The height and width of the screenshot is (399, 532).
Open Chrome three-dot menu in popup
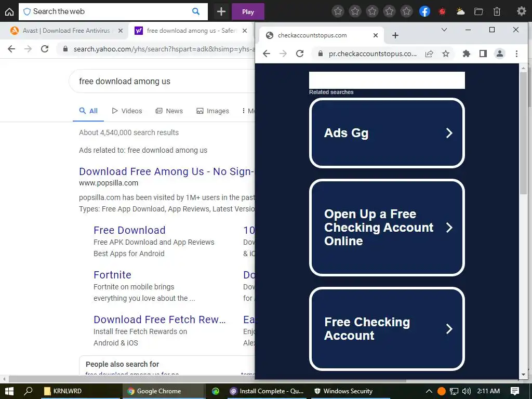coord(516,54)
